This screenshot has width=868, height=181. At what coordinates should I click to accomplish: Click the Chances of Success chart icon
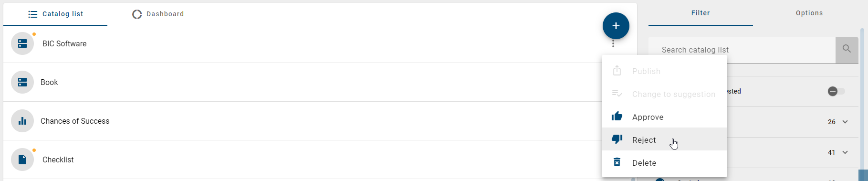(x=22, y=121)
